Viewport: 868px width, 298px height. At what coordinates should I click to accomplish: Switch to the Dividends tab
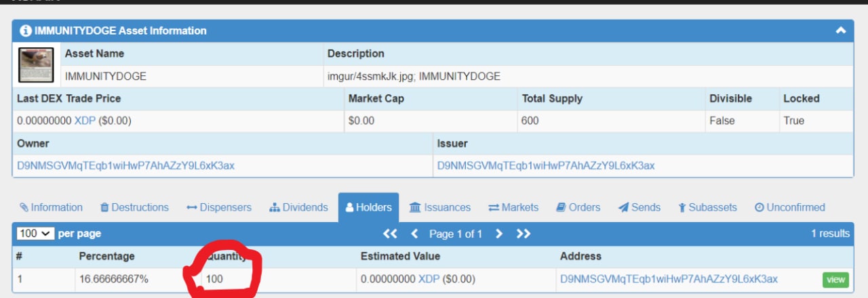[298, 207]
